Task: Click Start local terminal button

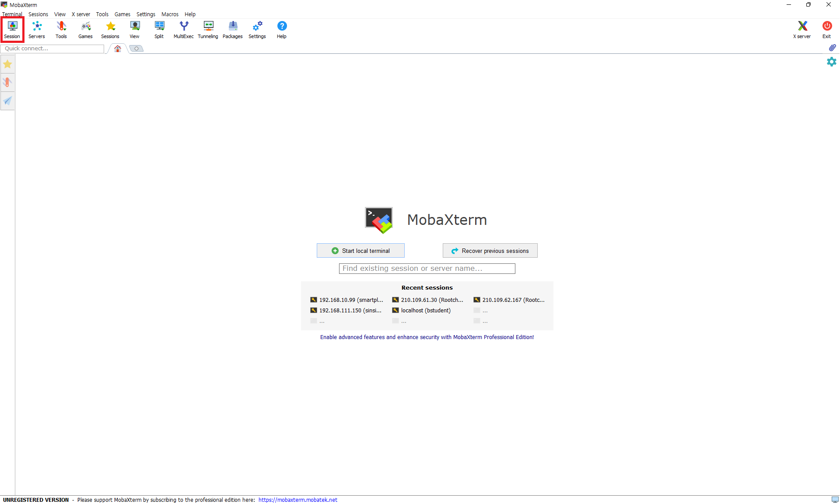Action: pyautogui.click(x=360, y=251)
